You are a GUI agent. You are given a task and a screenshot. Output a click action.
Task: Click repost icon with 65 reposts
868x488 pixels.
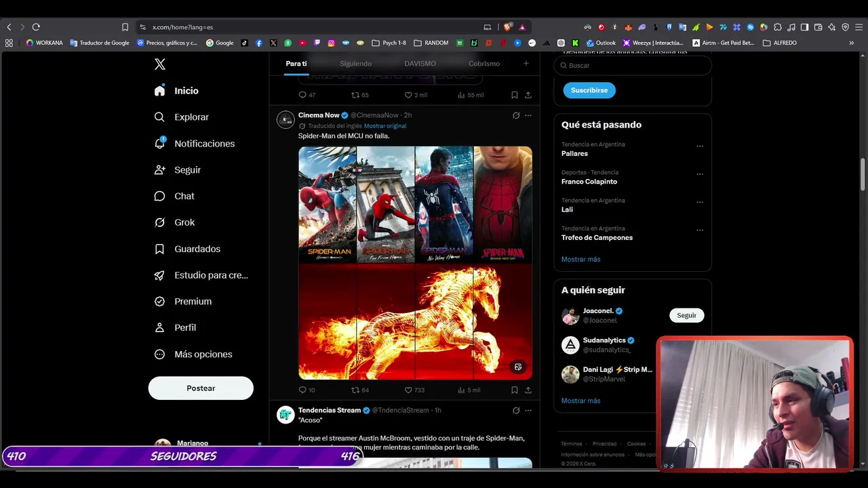pyautogui.click(x=355, y=95)
